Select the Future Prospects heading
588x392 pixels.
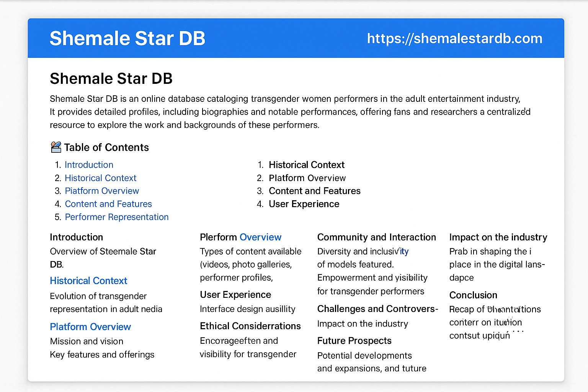point(354,340)
